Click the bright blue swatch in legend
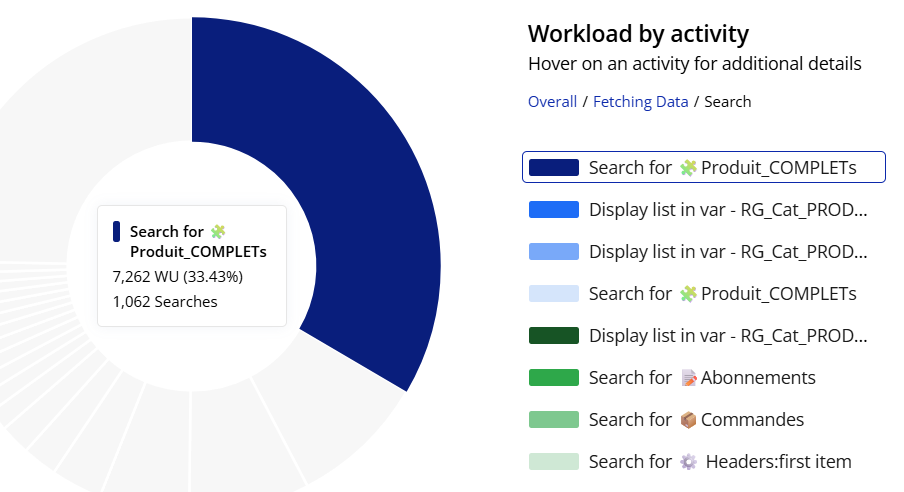The height and width of the screenshot is (492, 904). [553, 209]
